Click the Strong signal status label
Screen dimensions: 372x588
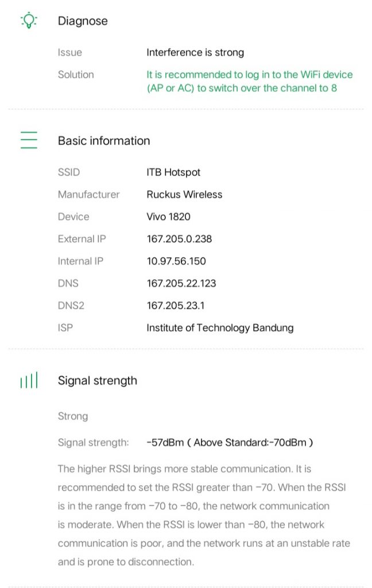(x=72, y=416)
